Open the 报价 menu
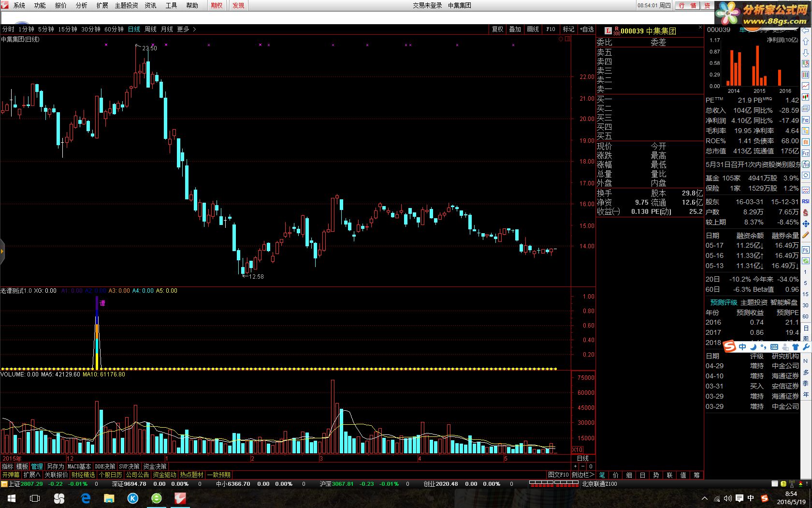 [61, 5]
